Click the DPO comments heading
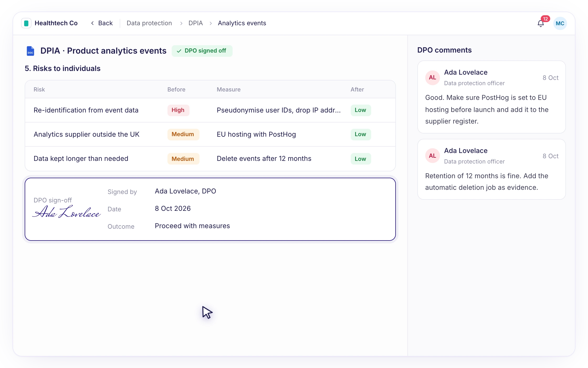This screenshot has width=588, height=368. click(x=444, y=50)
